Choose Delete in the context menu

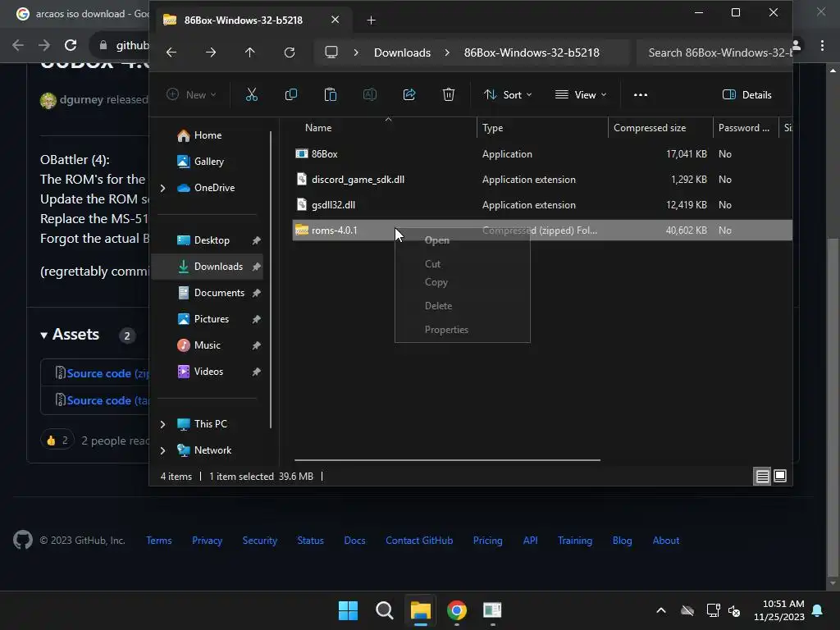point(463,306)
